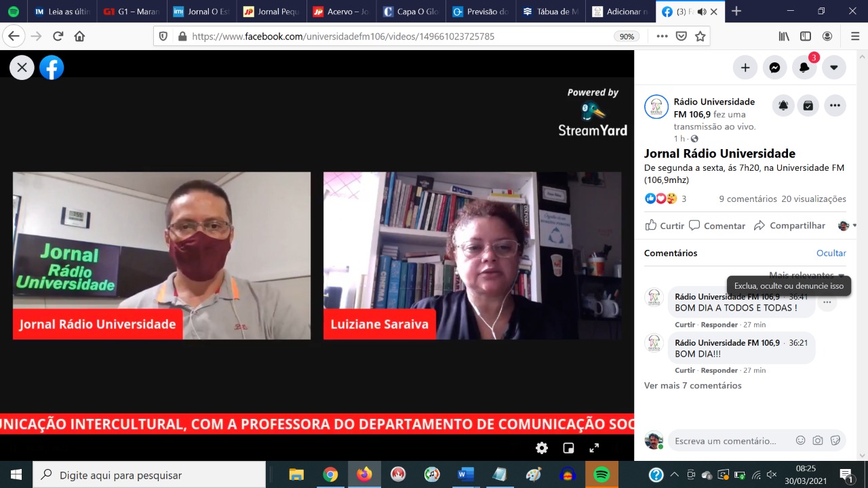The height and width of the screenshot is (488, 868).
Task: Like the BOM DIA A TODOS E TODAS comment
Action: pyautogui.click(x=685, y=325)
